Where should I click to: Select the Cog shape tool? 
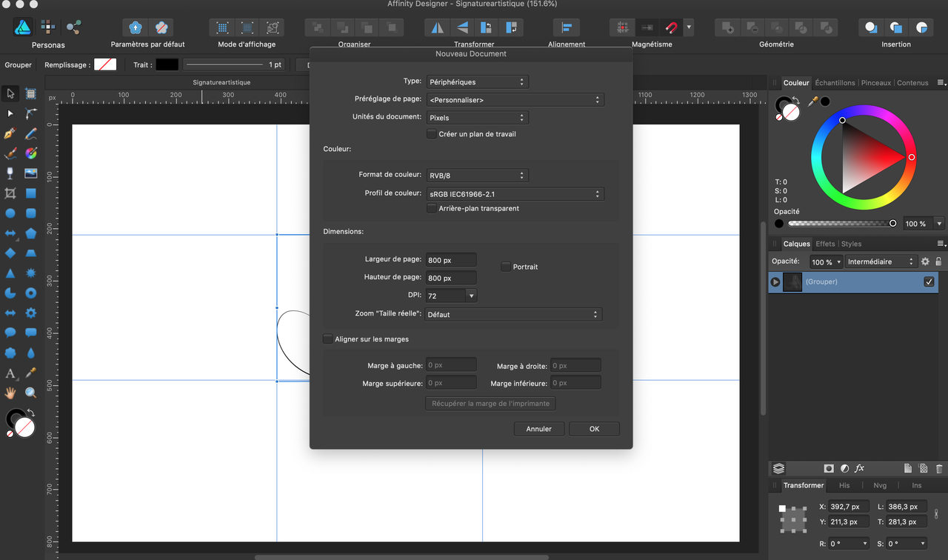(31, 313)
